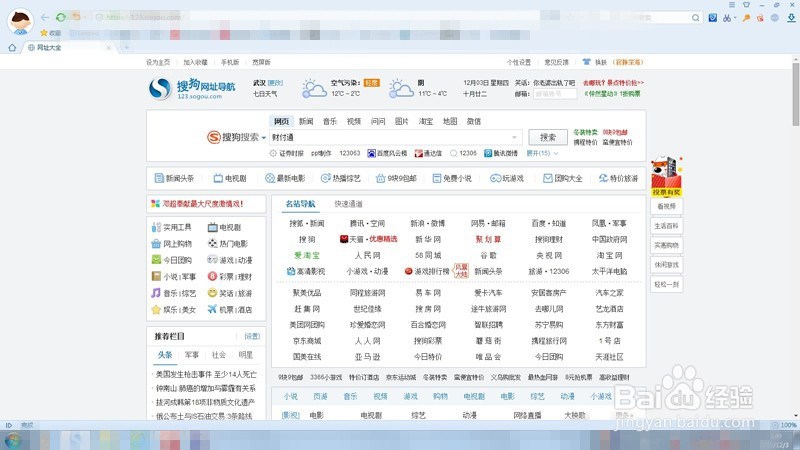
Task: Click the green refresh icon
Action: pyautogui.click(x=61, y=17)
